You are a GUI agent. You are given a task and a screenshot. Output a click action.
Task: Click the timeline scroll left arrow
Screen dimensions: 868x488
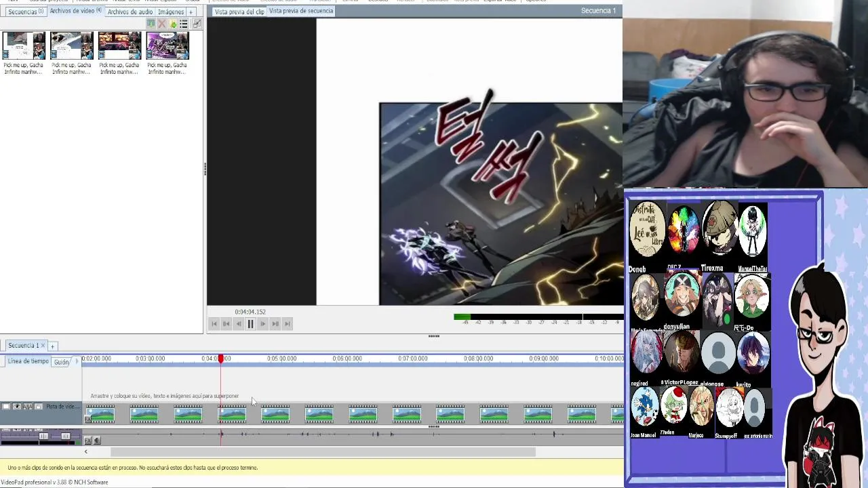(x=85, y=452)
